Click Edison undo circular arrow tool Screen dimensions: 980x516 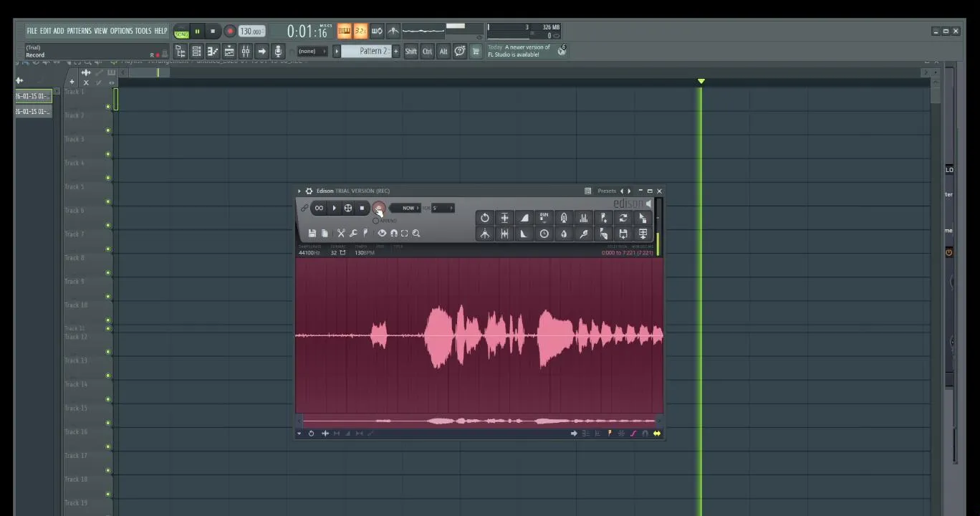[485, 218]
